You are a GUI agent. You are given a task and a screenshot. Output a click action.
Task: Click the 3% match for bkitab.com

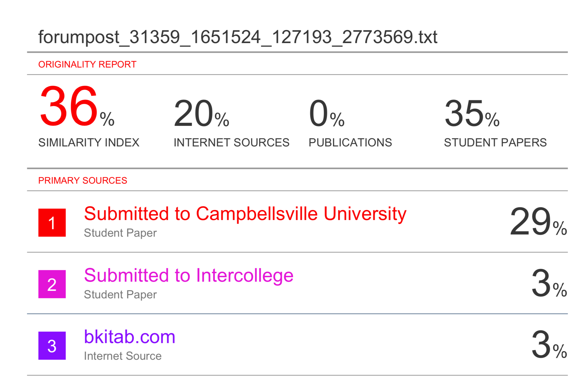[549, 345]
